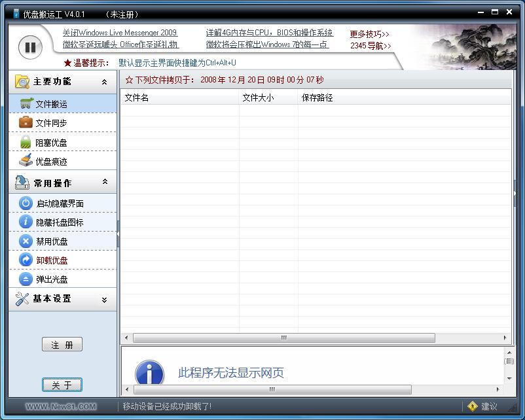Click the 关于 button
Viewport: 525px width, 420px height.
coord(62,385)
